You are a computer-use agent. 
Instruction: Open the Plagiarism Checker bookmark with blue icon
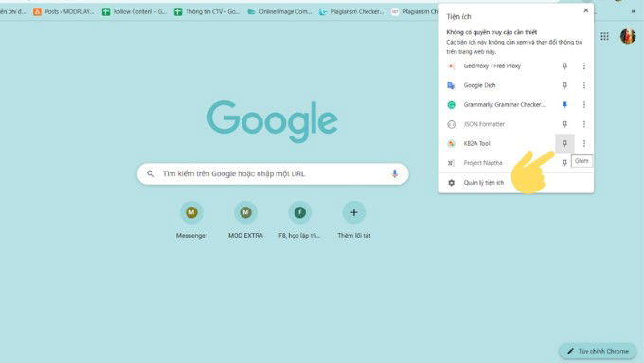(x=351, y=12)
